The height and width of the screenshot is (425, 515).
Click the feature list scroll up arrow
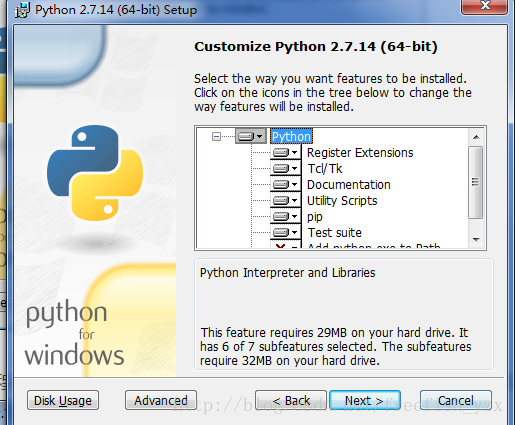[x=476, y=137]
